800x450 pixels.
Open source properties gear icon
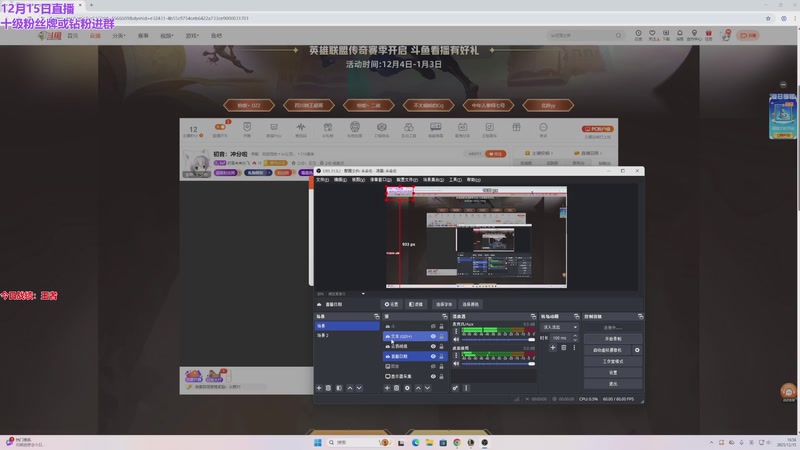407,388
